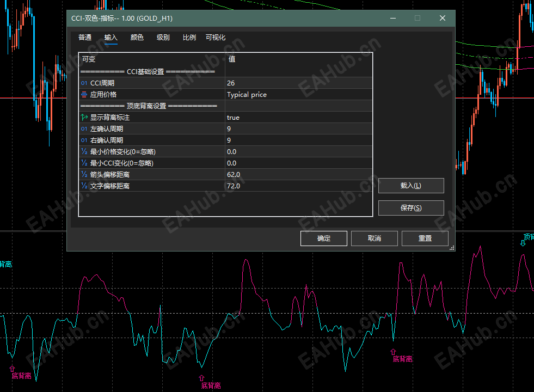534x392 pixels.
Task: Click the 取消 button
Action: [375, 238]
